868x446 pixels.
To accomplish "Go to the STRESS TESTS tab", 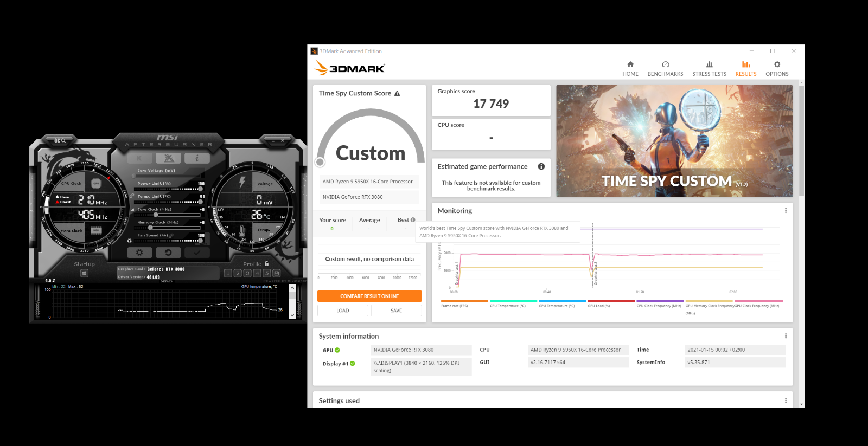I will [x=709, y=68].
